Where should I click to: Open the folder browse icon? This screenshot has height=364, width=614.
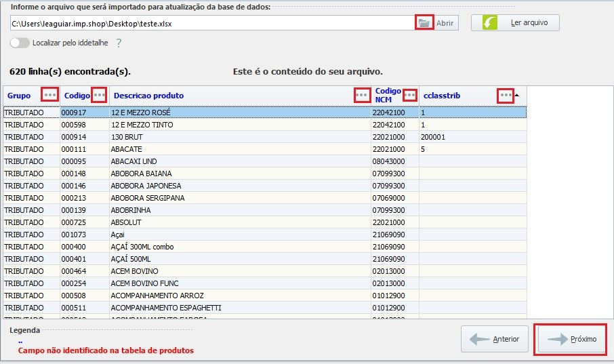[x=424, y=23]
